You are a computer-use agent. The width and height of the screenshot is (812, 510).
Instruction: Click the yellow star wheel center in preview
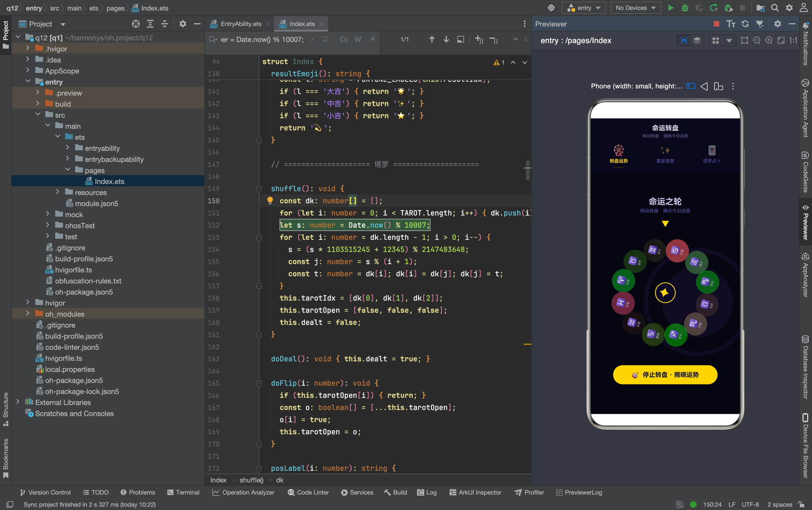click(665, 293)
